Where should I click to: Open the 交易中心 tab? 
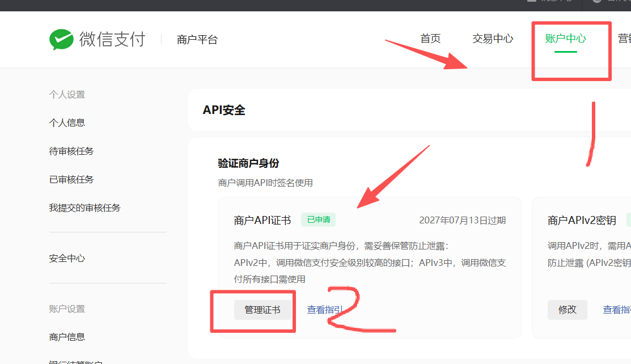[493, 39]
